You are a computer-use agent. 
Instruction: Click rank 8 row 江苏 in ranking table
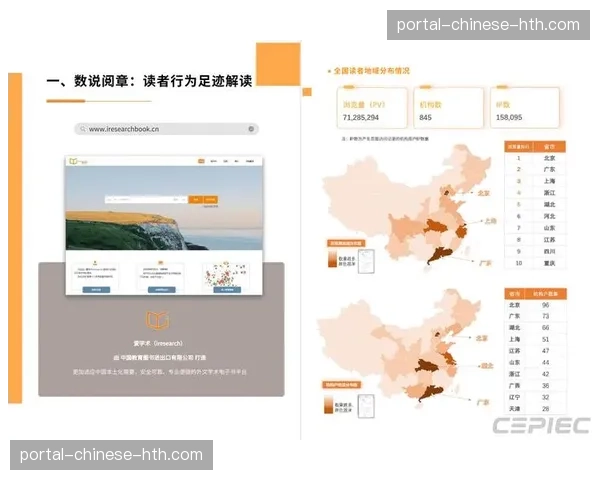pyautogui.click(x=535, y=240)
